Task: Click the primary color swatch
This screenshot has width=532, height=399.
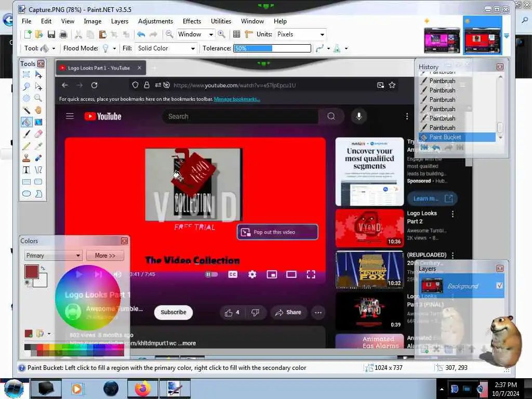Action: (x=31, y=272)
